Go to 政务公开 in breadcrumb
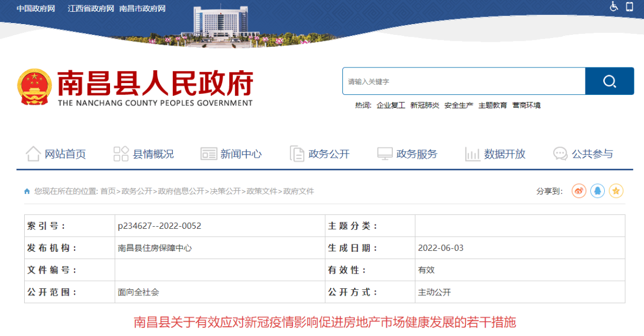644x336 pixels. (x=137, y=191)
